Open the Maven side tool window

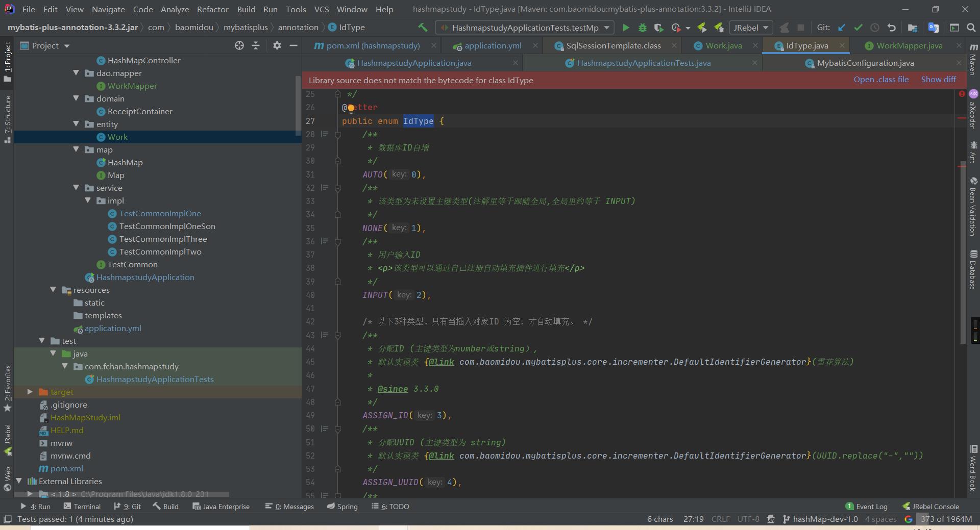[x=973, y=60]
